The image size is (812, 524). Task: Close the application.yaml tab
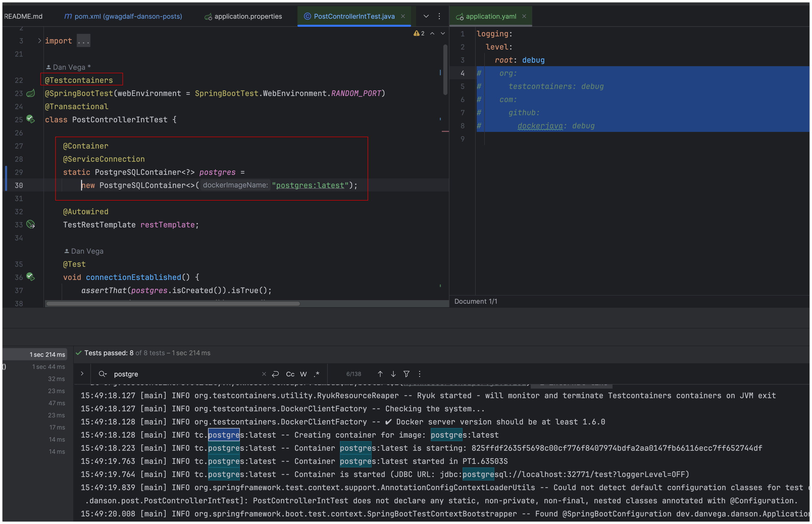click(524, 16)
